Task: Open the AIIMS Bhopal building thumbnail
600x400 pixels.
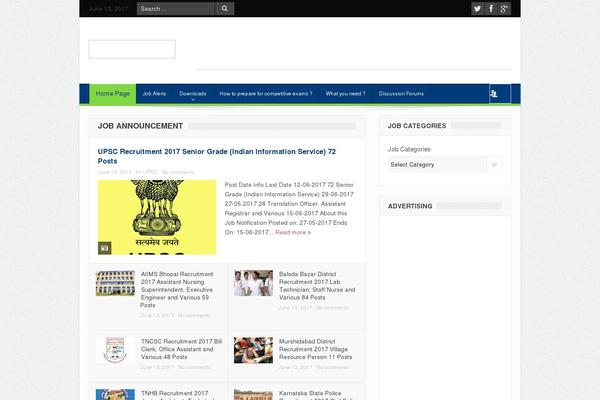Action: pyautogui.click(x=115, y=283)
